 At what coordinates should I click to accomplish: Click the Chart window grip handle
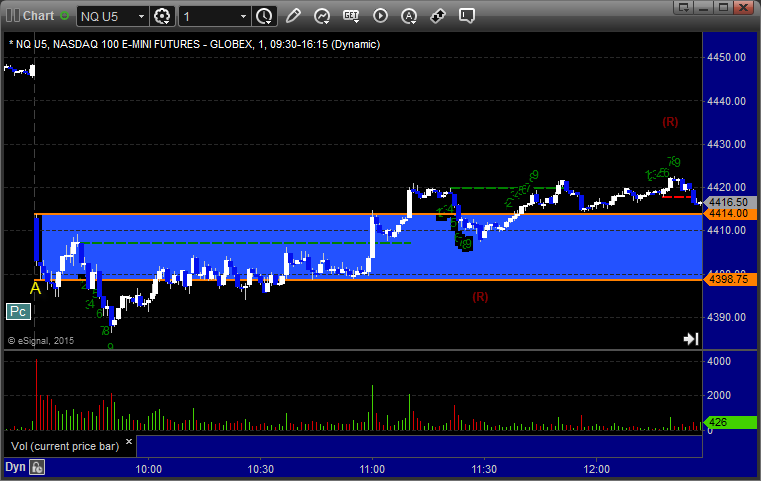click(x=13, y=16)
